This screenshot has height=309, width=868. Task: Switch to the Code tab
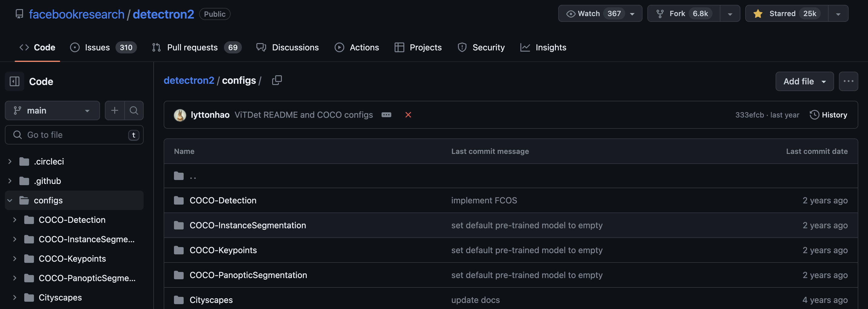tap(37, 47)
